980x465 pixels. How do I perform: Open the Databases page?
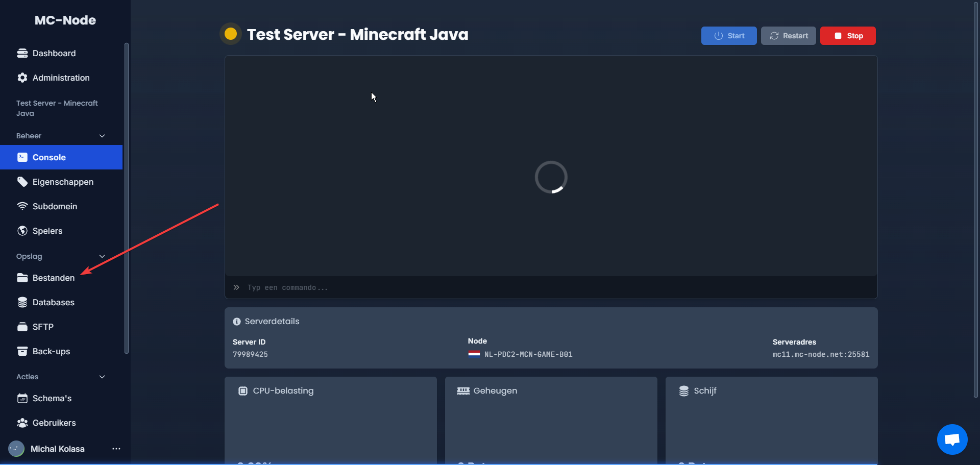(61, 302)
